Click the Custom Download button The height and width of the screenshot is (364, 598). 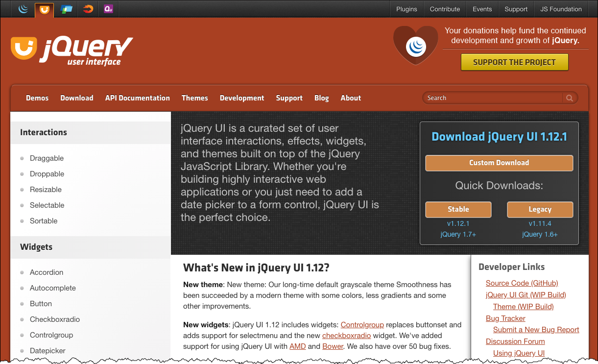tap(499, 163)
